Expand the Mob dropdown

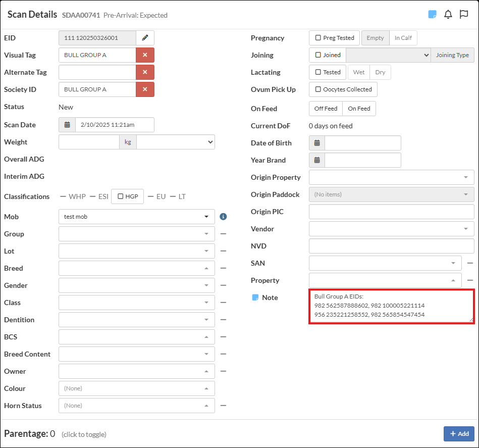206,217
